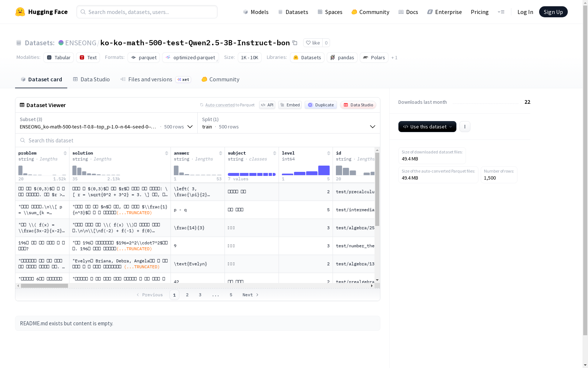Open Models in top navigation
The image size is (588, 368).
click(256, 12)
